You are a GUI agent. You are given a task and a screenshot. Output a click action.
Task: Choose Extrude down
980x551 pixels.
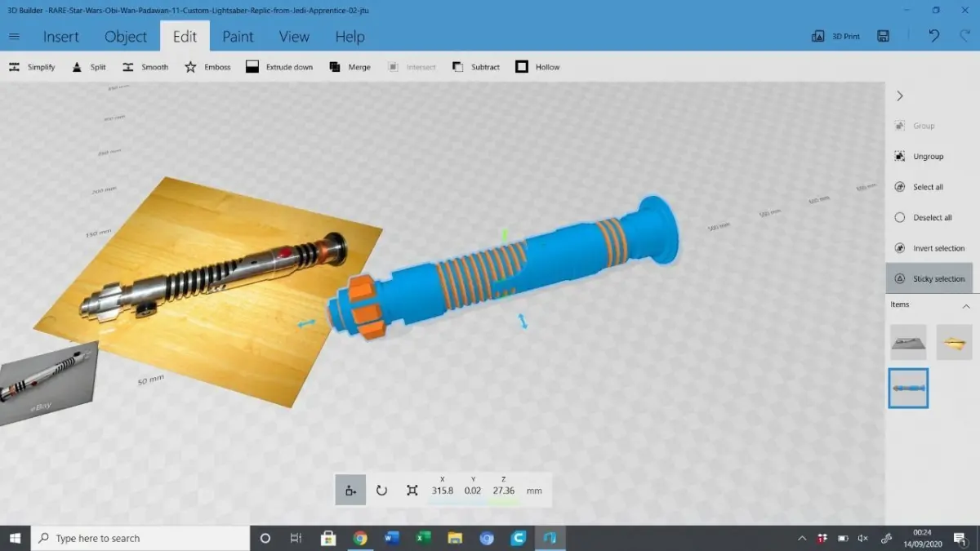279,67
